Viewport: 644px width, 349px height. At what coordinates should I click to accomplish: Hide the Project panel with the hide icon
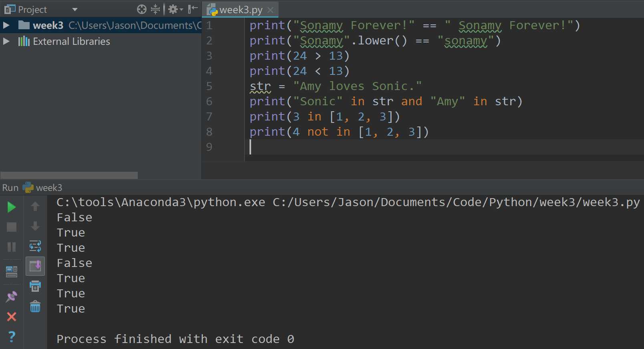193,9
